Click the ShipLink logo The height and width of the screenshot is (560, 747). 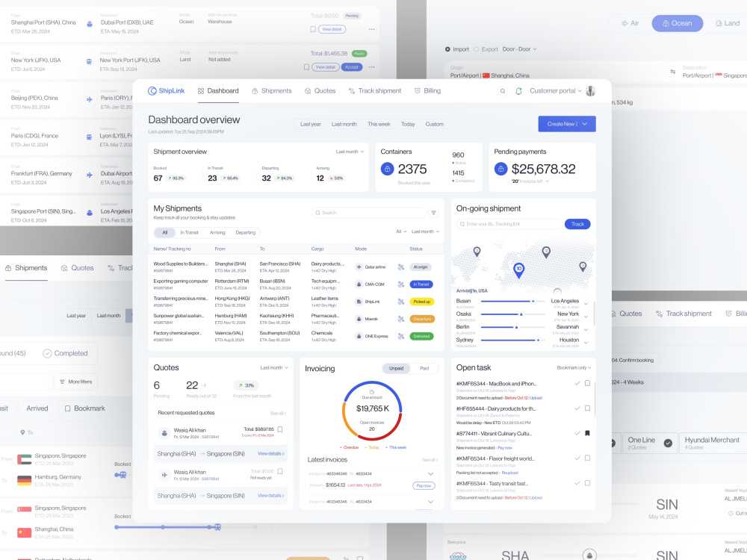click(x=166, y=91)
